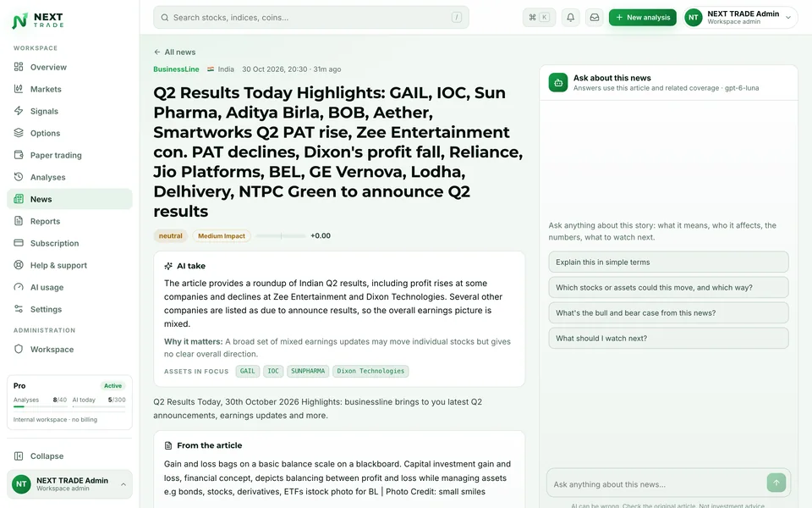This screenshot has width=812, height=508.
Task: Open the top-right NEXT TRADE Admin dropdown
Action: tap(741, 18)
